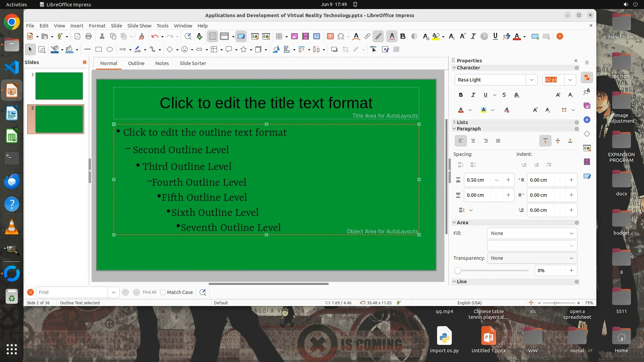Open the Slide Show menu
The image size is (644, 362).
pyautogui.click(x=139, y=26)
